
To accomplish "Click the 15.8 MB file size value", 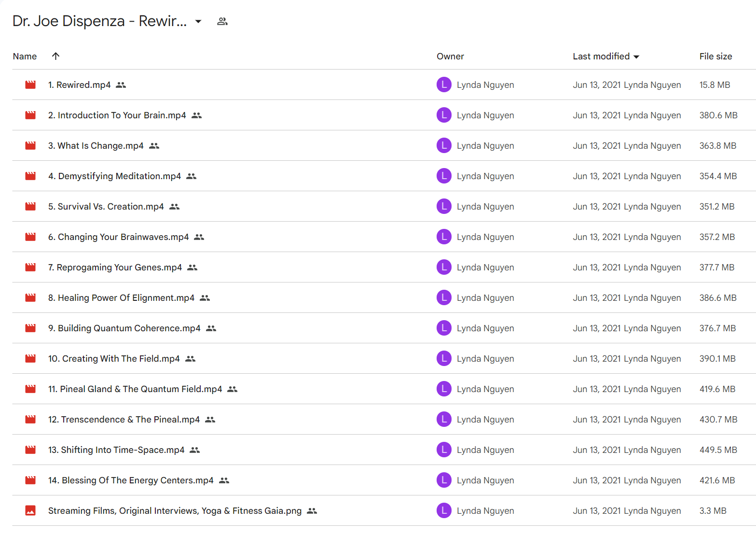I will pos(715,85).
